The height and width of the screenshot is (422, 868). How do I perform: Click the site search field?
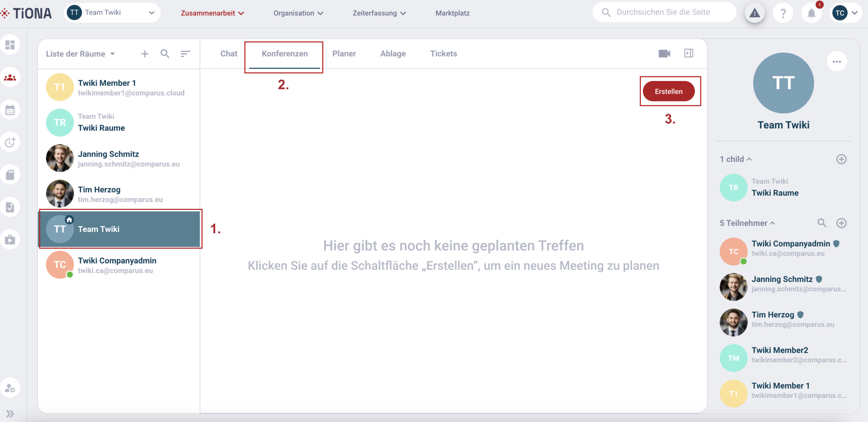(665, 12)
